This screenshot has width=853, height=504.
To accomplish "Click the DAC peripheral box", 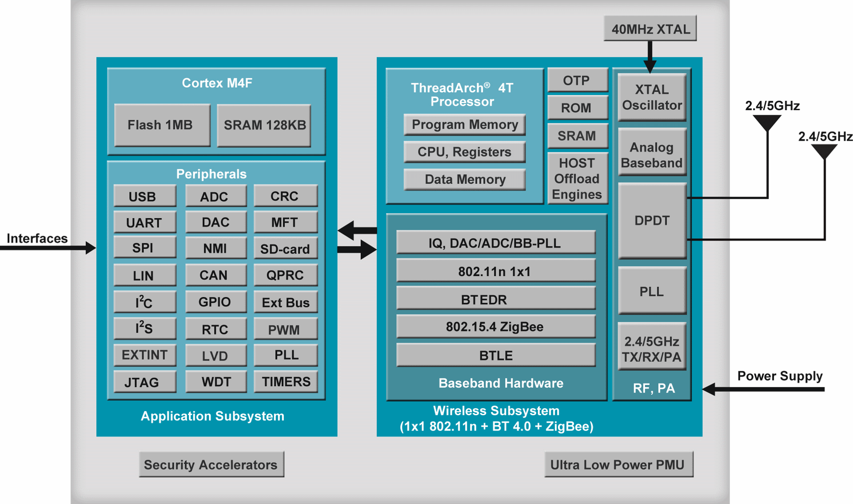I will coord(216,222).
